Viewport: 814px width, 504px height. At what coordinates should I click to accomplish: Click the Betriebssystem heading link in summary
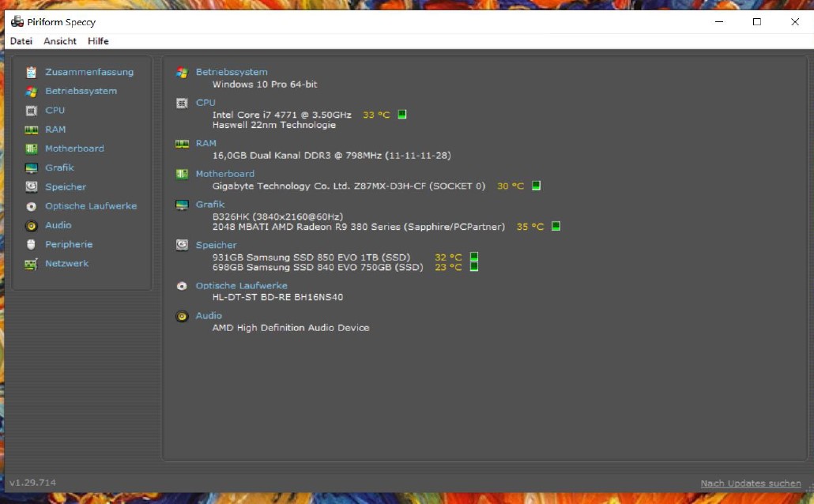tap(232, 72)
